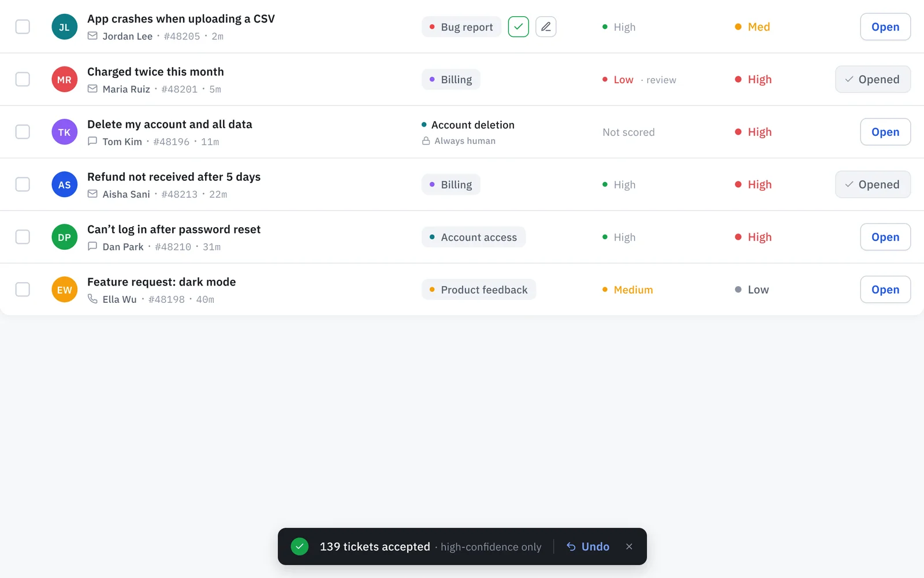Click '139 tickets accepted' toast message

pos(375,546)
